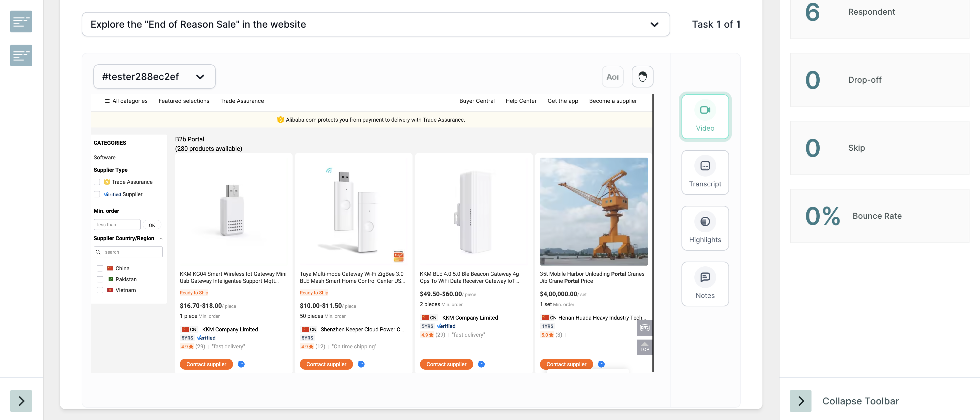The width and height of the screenshot is (980, 420).
Task: Select the Software category
Action: [105, 158]
